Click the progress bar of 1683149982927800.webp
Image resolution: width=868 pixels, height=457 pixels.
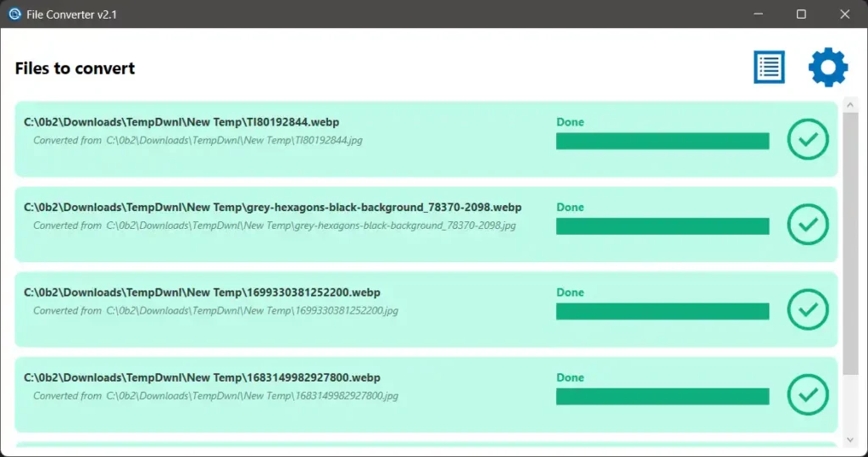663,396
